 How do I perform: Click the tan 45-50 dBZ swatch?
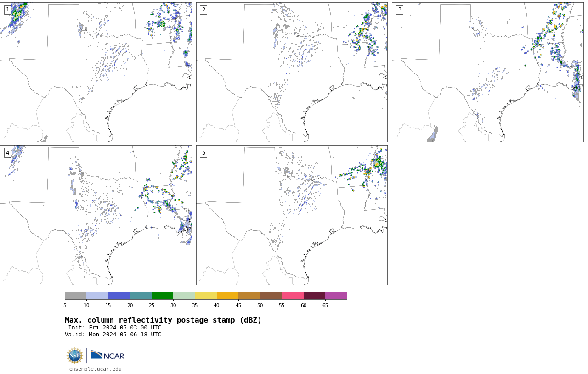[x=249, y=296]
